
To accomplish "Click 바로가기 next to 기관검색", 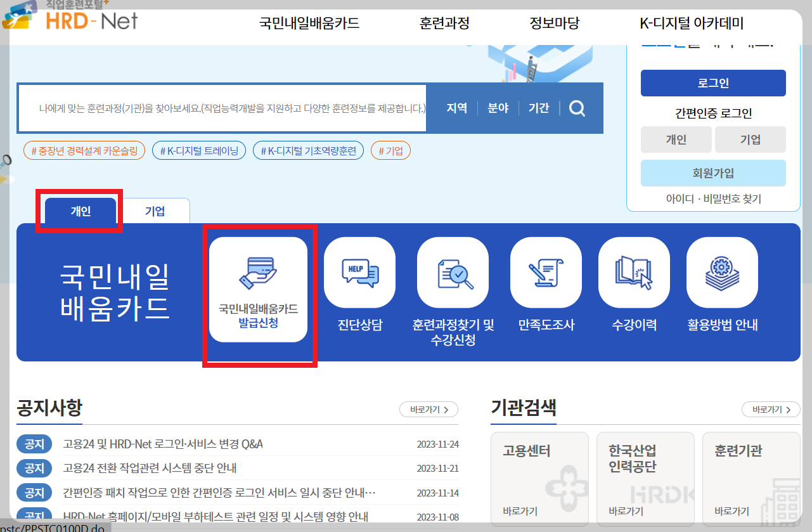I will (771, 410).
